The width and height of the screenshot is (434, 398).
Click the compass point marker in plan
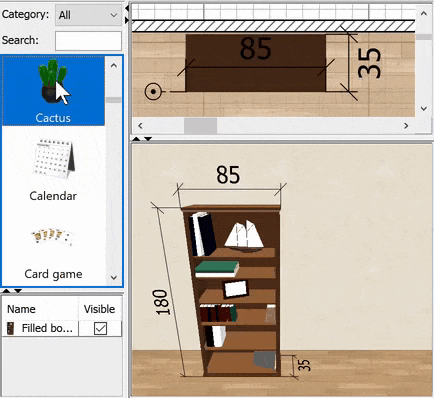(x=153, y=91)
